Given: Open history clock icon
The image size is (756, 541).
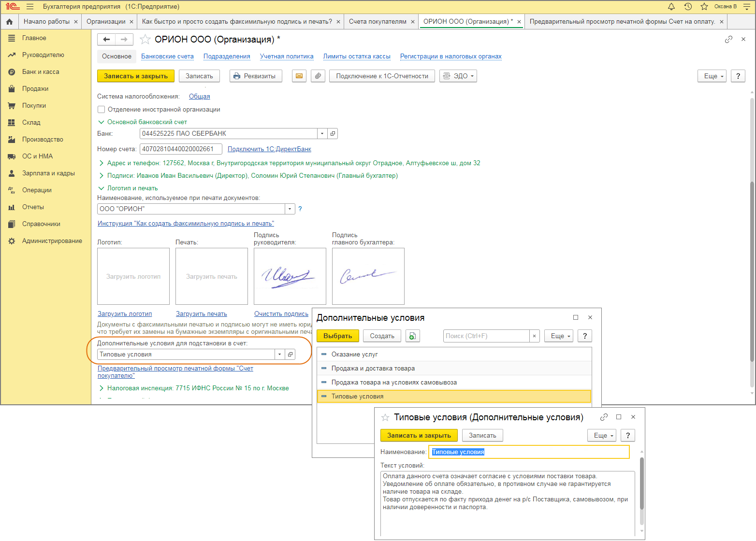Looking at the screenshot, I should 688,6.
